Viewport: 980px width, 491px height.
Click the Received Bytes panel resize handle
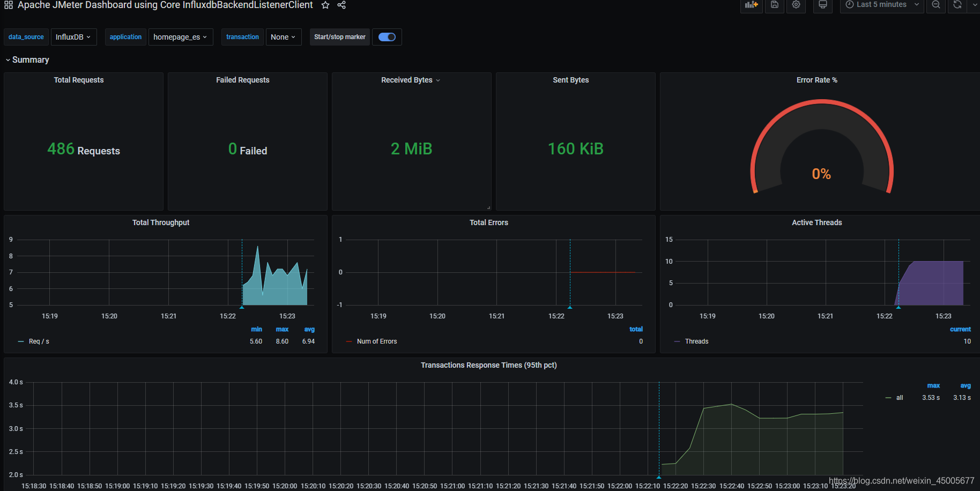pyautogui.click(x=488, y=207)
